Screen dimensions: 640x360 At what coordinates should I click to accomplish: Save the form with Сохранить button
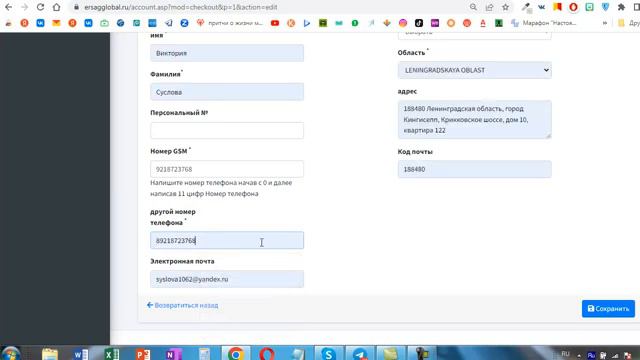coord(608,309)
